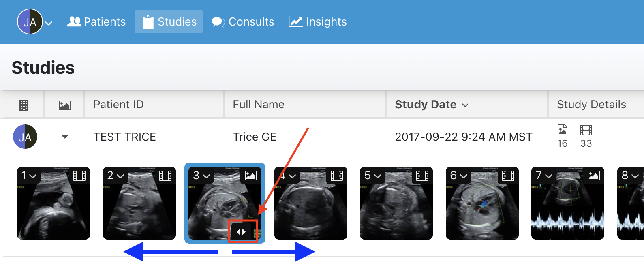
Task: Click the building icon in table header
Action: pyautogui.click(x=24, y=105)
